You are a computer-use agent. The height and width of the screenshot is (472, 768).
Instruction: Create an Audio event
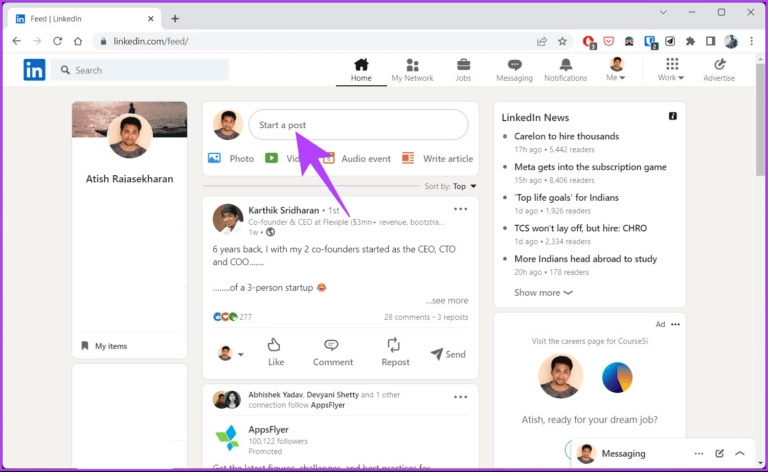pyautogui.click(x=357, y=158)
